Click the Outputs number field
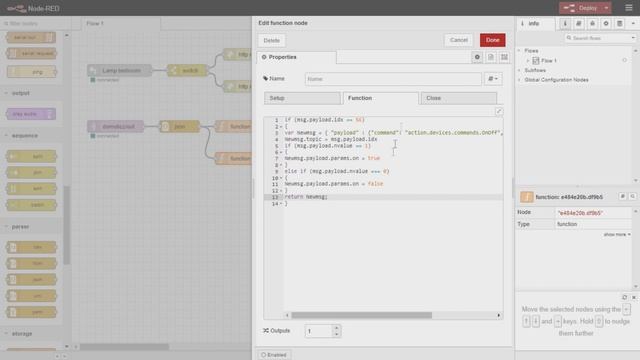 [319, 331]
